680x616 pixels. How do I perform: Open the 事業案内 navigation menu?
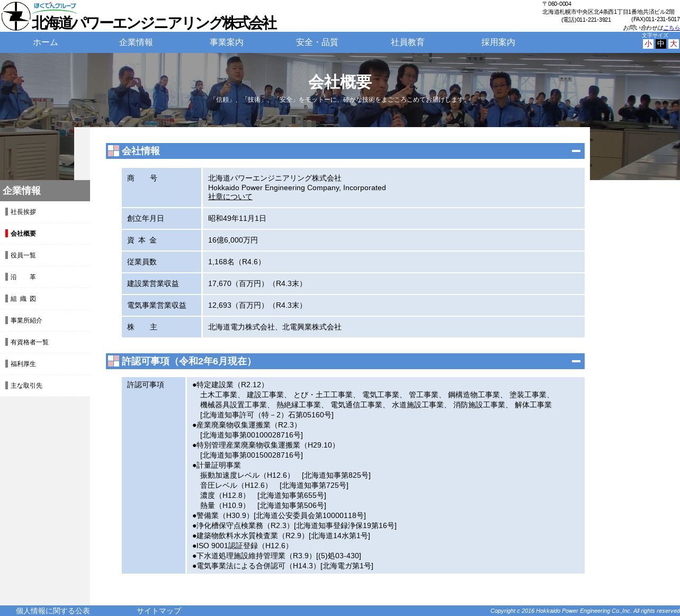point(227,42)
